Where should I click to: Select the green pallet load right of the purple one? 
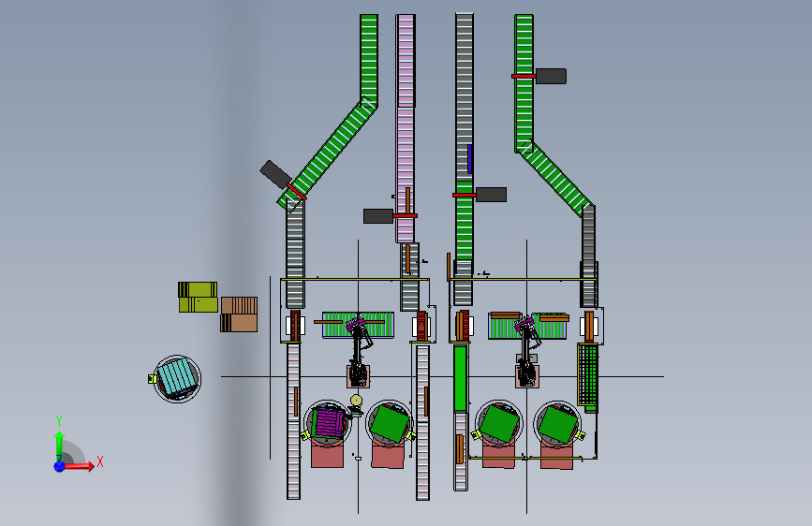coord(391,423)
